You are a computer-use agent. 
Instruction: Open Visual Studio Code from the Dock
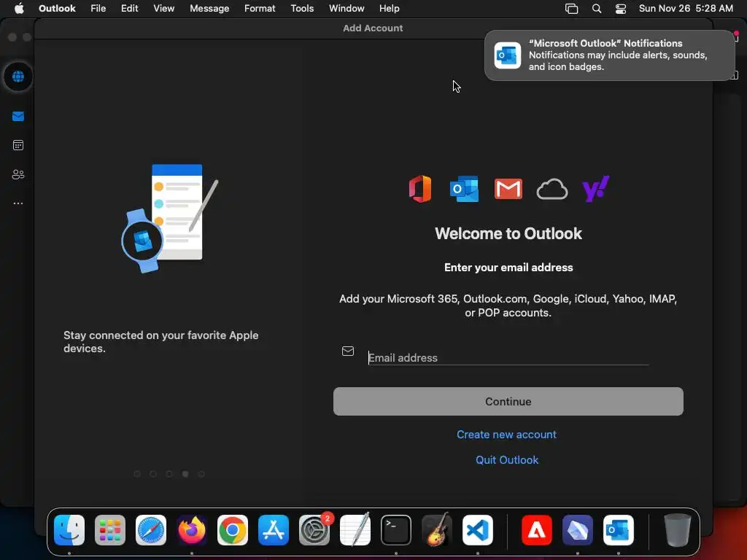click(x=478, y=530)
